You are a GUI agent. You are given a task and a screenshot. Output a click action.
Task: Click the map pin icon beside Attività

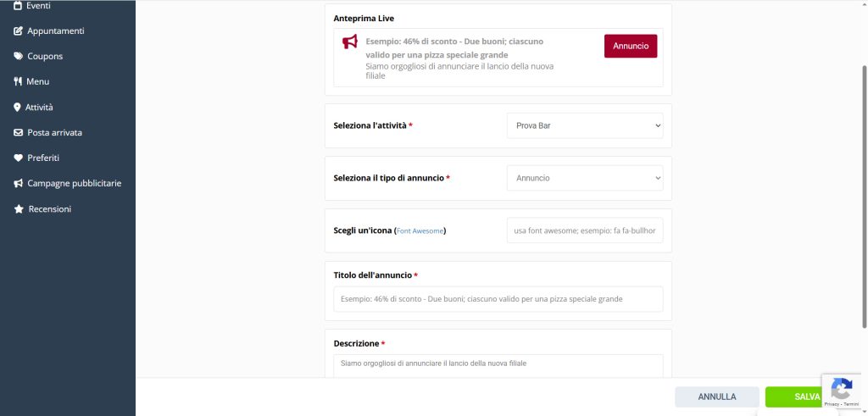click(x=18, y=108)
